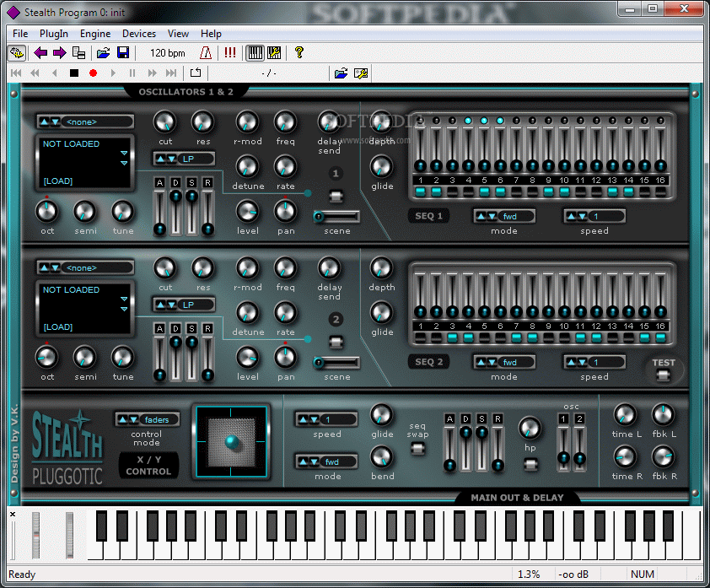Show the keyboard bars toggle icon
This screenshot has width=710, height=588.
(x=255, y=53)
